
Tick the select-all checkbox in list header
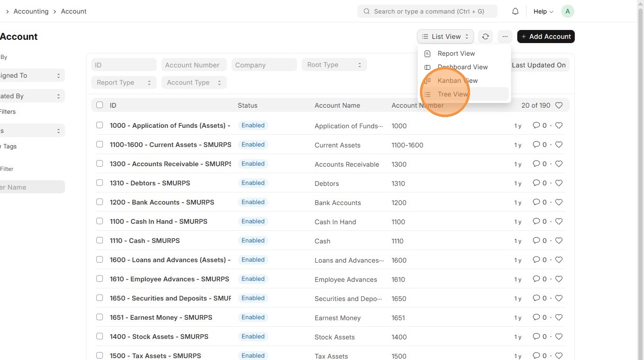100,105
